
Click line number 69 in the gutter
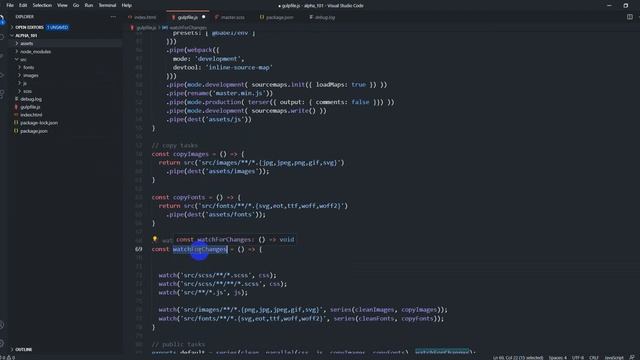[x=139, y=249]
